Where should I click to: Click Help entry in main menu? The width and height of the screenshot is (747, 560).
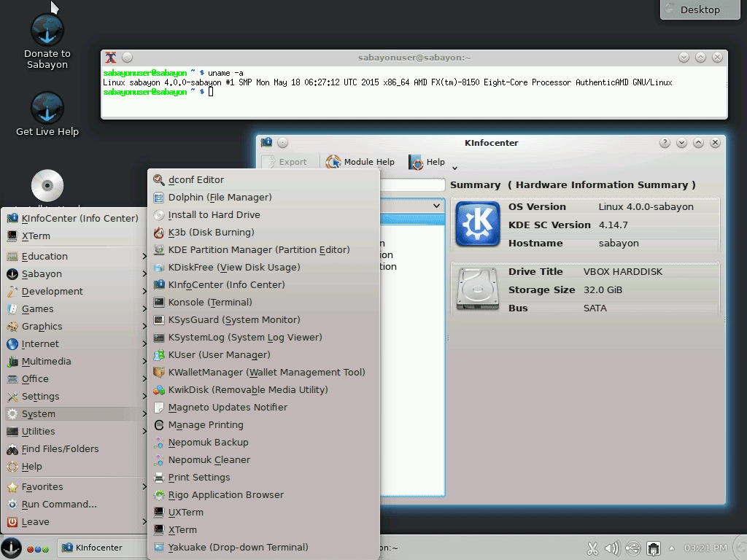(76, 467)
